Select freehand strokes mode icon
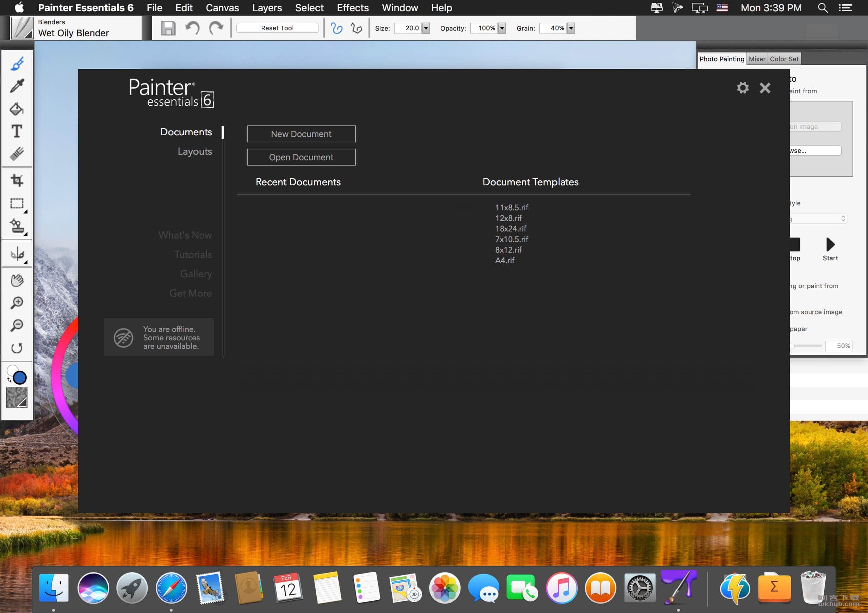The image size is (868, 613). (336, 28)
